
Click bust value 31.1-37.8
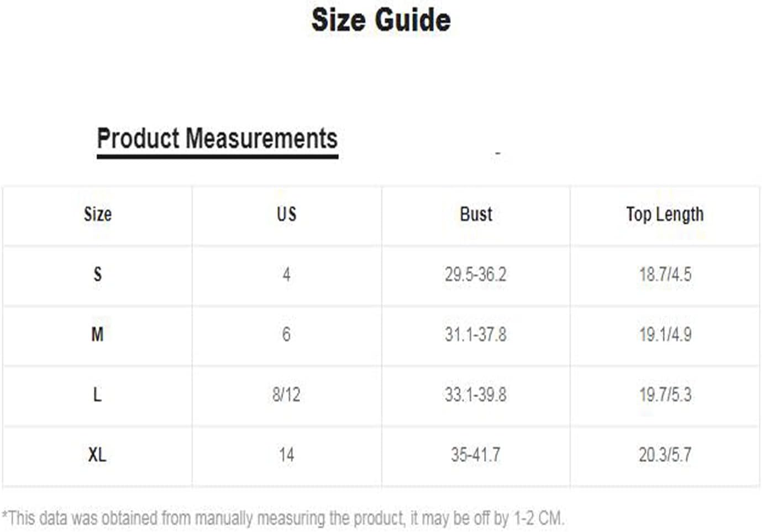476,334
